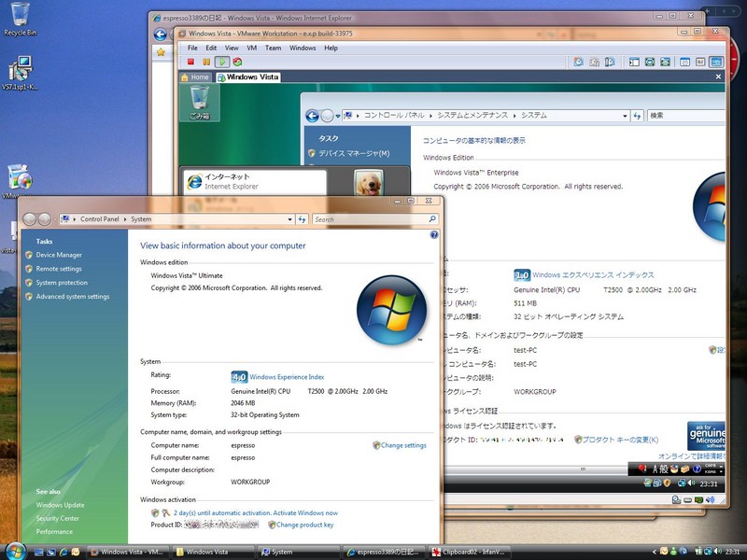Open Windows Update under See also
Screen dimensions: 747x560
(60, 505)
